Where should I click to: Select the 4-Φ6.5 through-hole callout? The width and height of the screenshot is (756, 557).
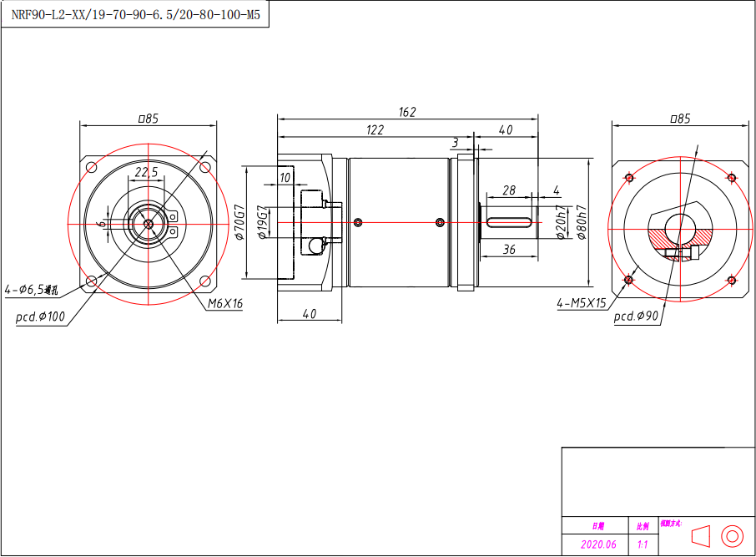31,291
